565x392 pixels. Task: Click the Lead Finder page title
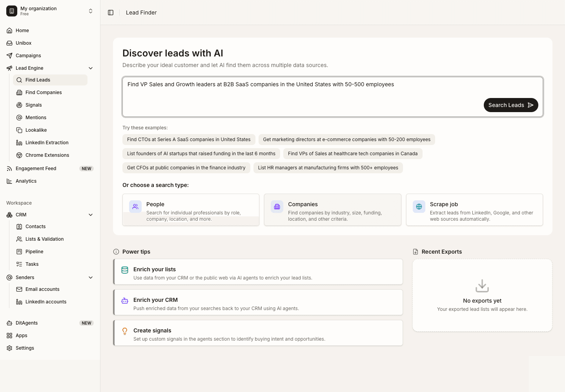click(141, 13)
